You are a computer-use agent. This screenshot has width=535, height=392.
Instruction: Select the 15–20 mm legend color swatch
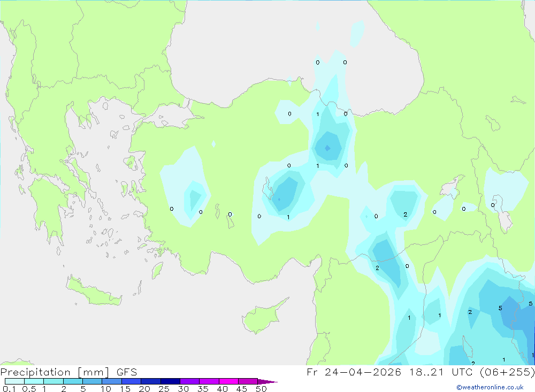point(131,381)
